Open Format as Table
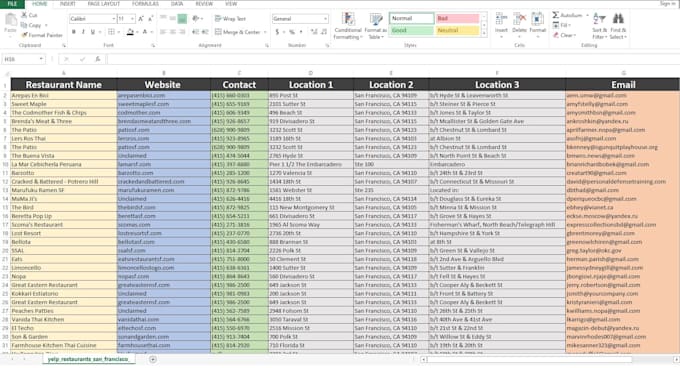 tap(375, 26)
